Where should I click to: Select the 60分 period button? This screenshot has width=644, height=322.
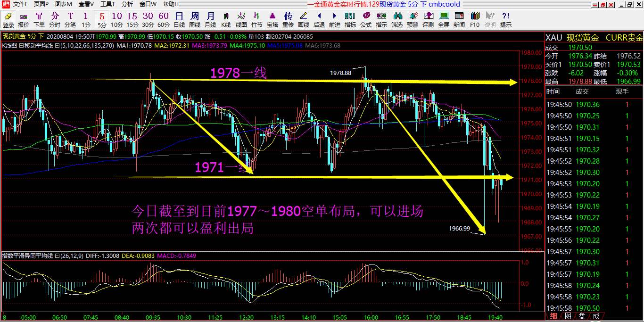[164, 20]
